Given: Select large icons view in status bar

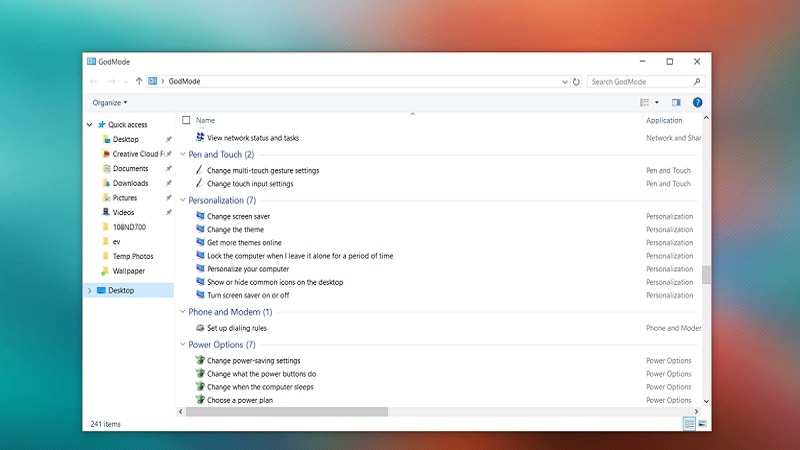Looking at the screenshot, I should (703, 423).
